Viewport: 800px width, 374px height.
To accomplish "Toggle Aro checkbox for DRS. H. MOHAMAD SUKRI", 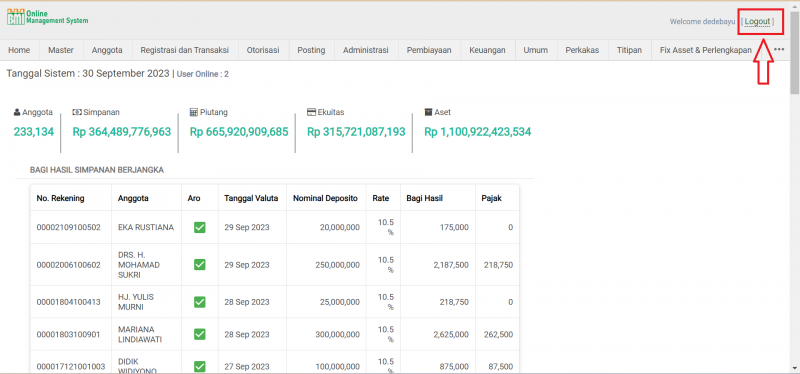I will pyautogui.click(x=199, y=265).
